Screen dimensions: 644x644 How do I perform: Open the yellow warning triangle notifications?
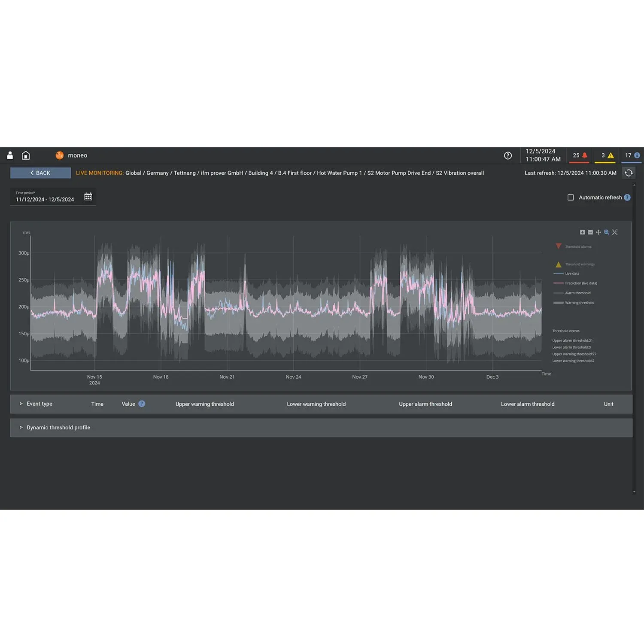605,155
